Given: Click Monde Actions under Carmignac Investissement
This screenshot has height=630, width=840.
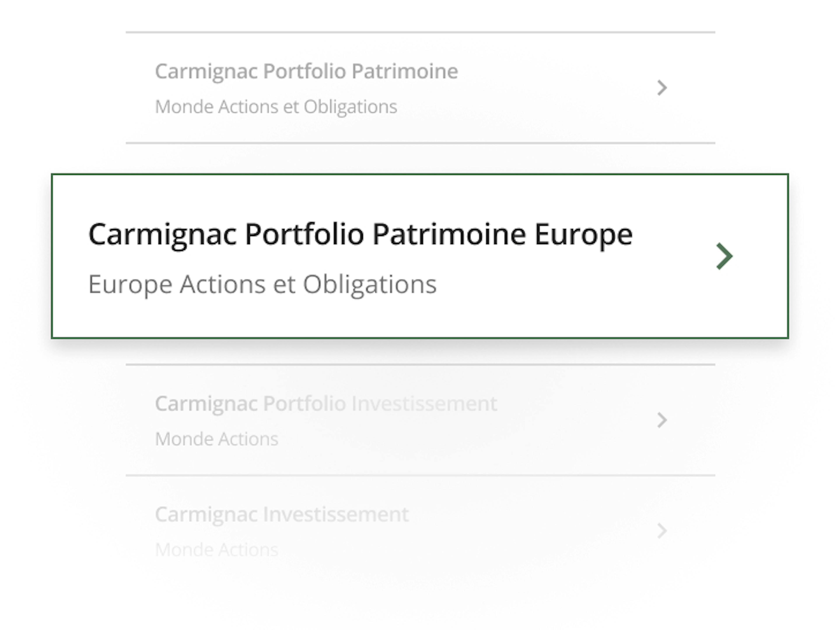Looking at the screenshot, I should pos(217,549).
